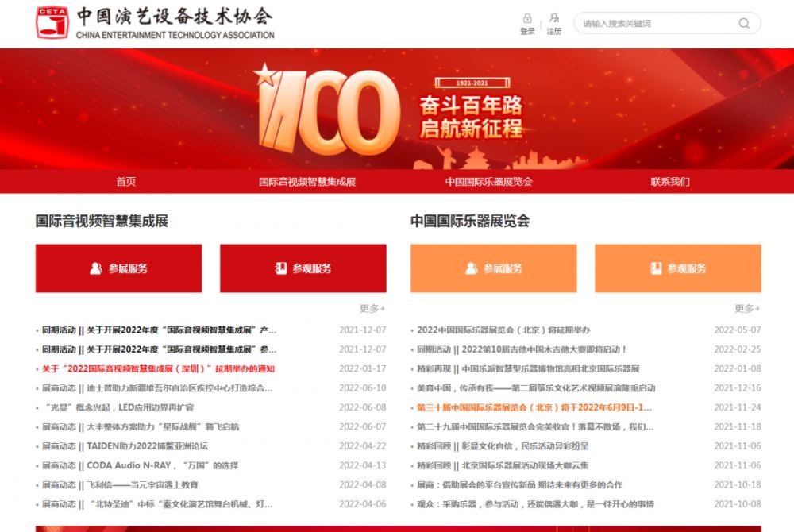The height and width of the screenshot is (532, 794).
Task: Click the 注册 register user icon
Action: [554, 19]
